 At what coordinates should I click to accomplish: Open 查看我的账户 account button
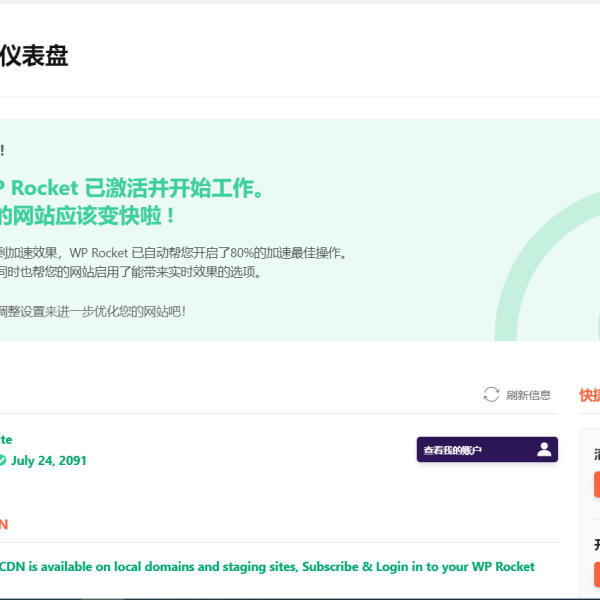point(487,449)
